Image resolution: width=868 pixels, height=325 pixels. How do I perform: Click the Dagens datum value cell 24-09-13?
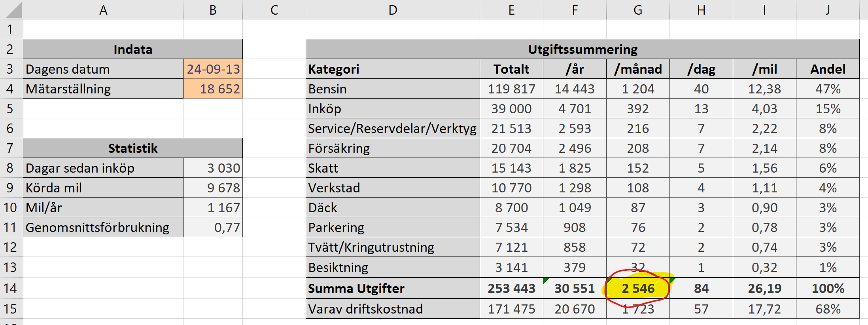(213, 69)
